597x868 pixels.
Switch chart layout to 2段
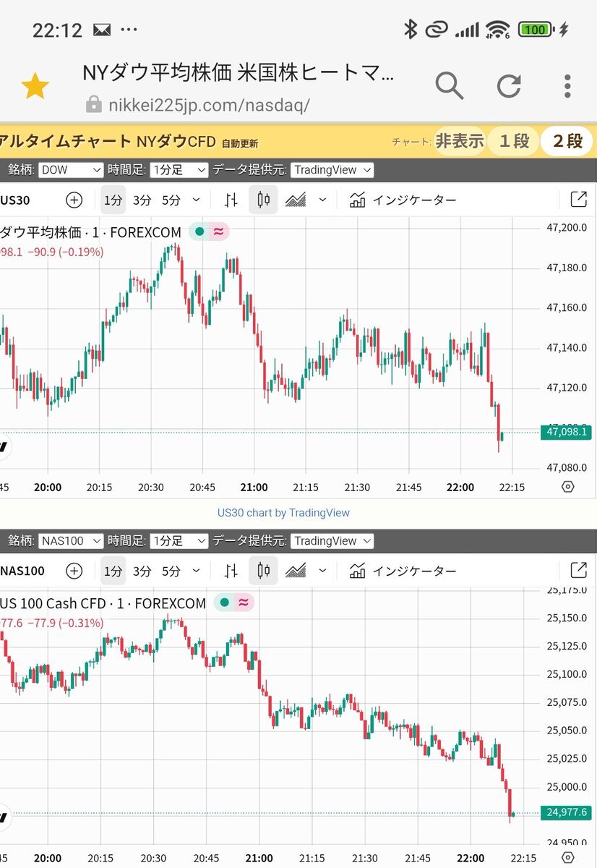coord(567,141)
